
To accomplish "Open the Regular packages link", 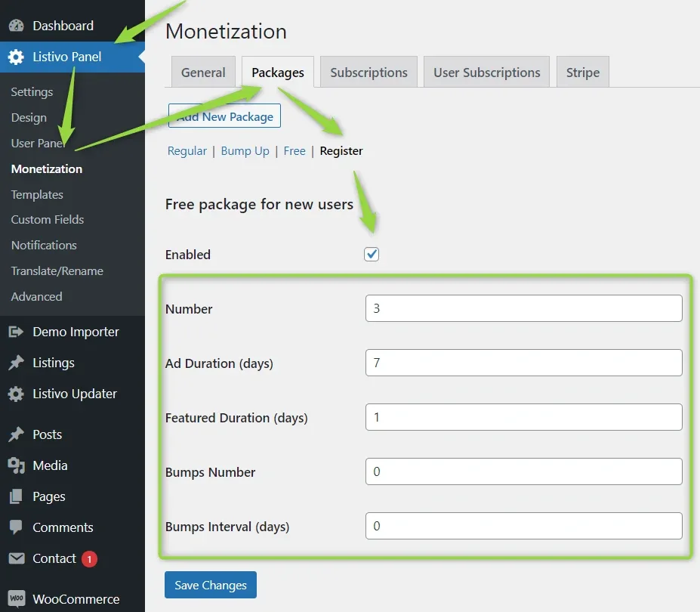I will pyautogui.click(x=187, y=151).
